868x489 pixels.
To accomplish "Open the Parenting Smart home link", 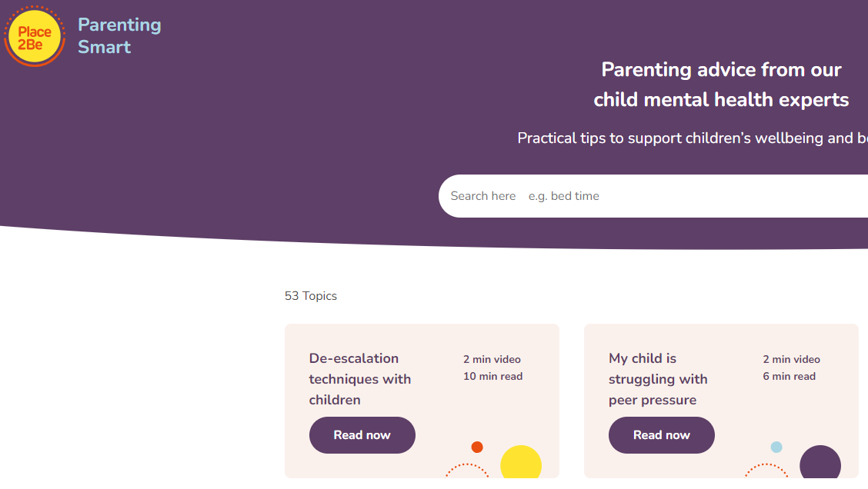I will [x=119, y=36].
